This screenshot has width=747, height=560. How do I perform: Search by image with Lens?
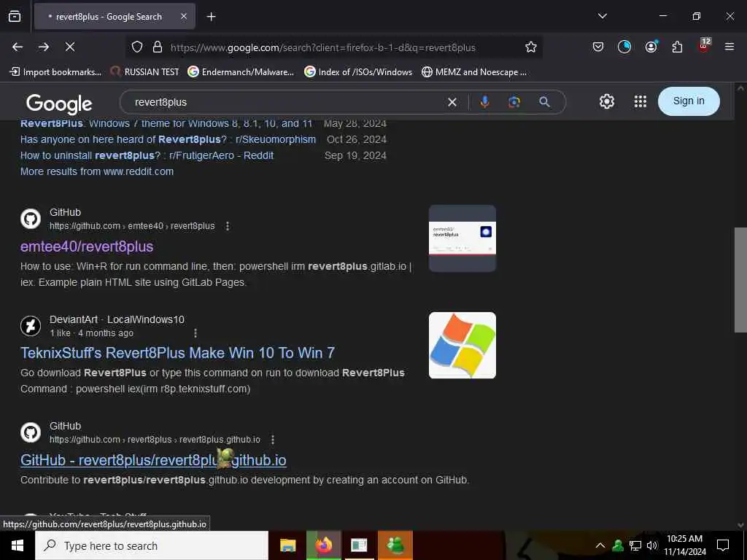click(x=514, y=102)
